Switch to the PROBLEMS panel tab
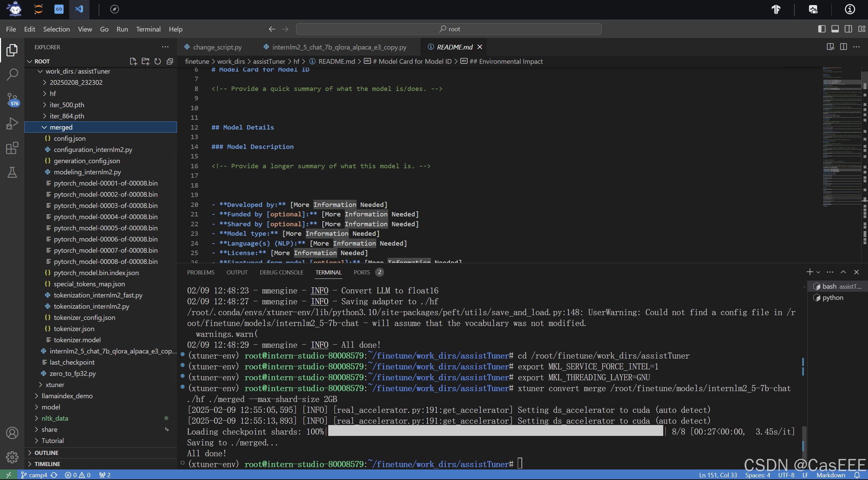Viewport: 868px width, 480px height. 201,272
